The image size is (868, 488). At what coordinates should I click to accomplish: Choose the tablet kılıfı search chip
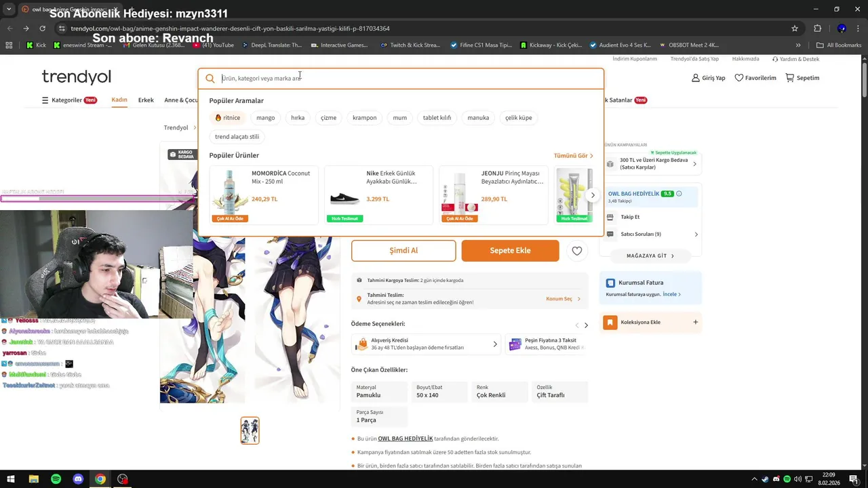[x=437, y=118]
